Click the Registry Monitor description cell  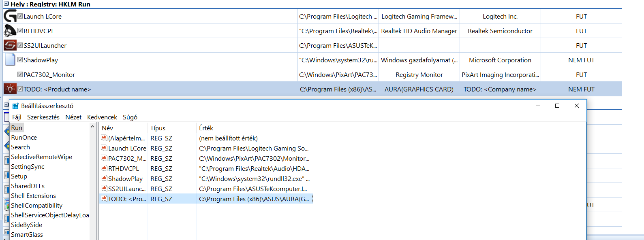pyautogui.click(x=419, y=75)
